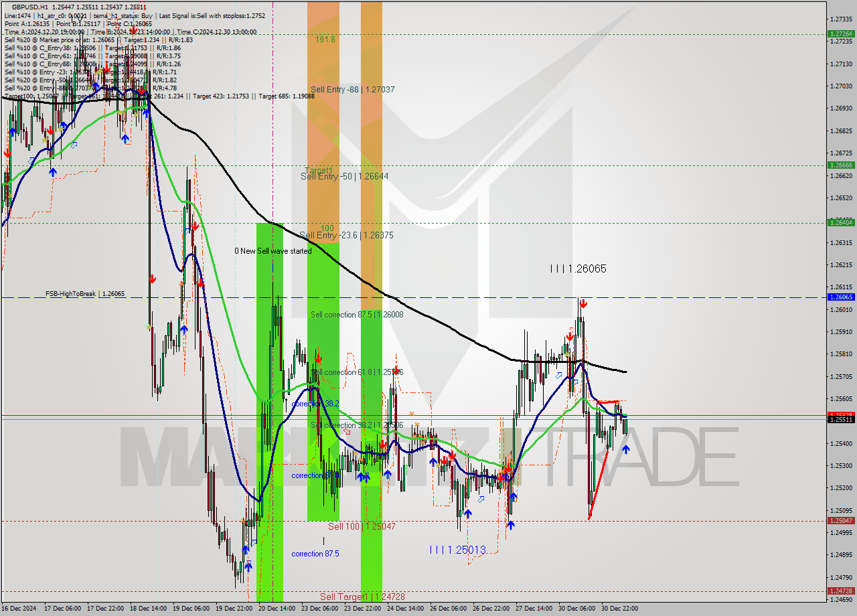Select the 'Sell 100 | 1.25047' label
This screenshot has height=616, width=857.
(x=362, y=526)
